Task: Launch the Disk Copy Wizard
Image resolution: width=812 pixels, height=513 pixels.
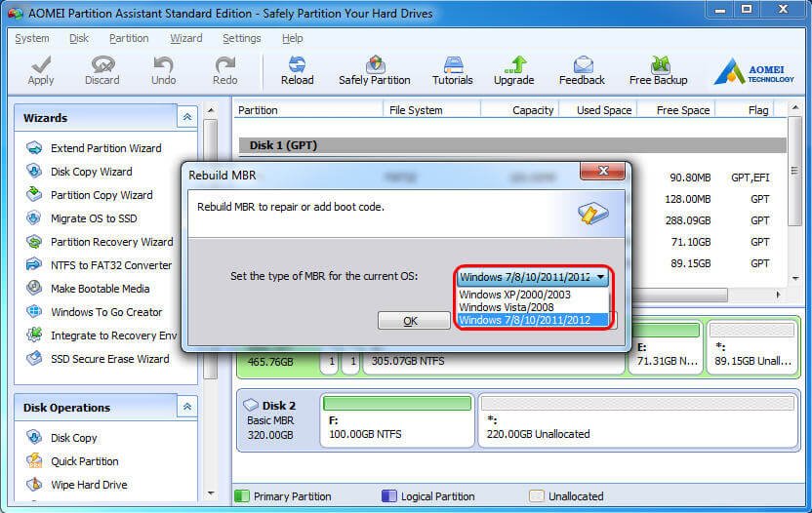Action: click(91, 172)
